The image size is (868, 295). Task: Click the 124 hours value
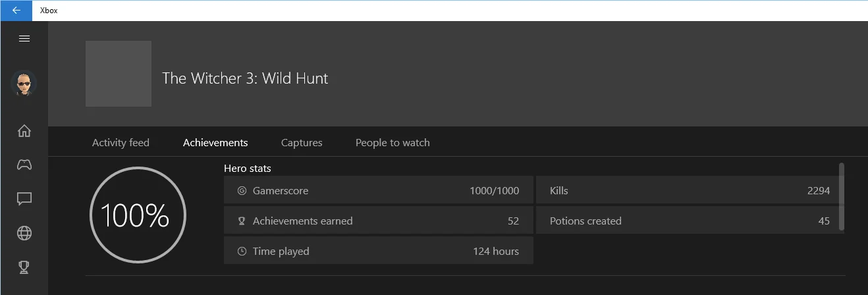coord(496,252)
